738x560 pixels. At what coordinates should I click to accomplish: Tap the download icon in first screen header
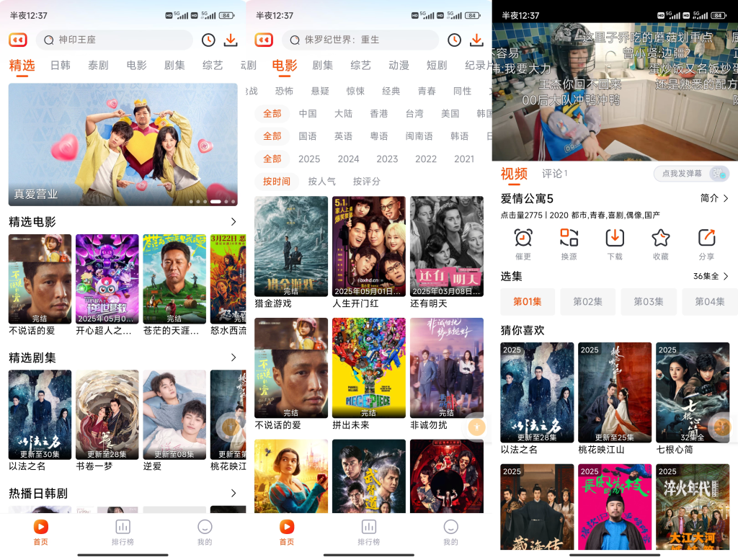[x=231, y=40]
